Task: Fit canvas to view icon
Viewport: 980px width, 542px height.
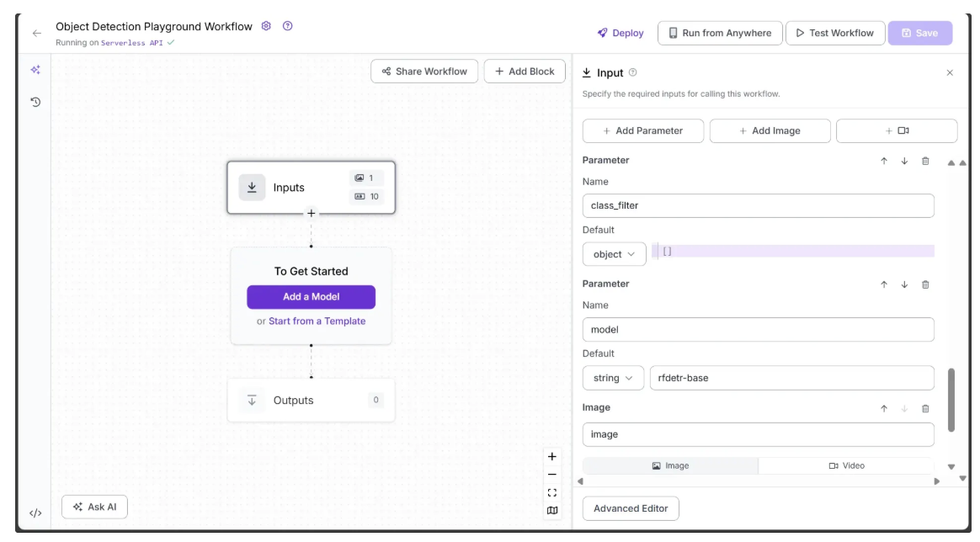Action: pos(552,492)
